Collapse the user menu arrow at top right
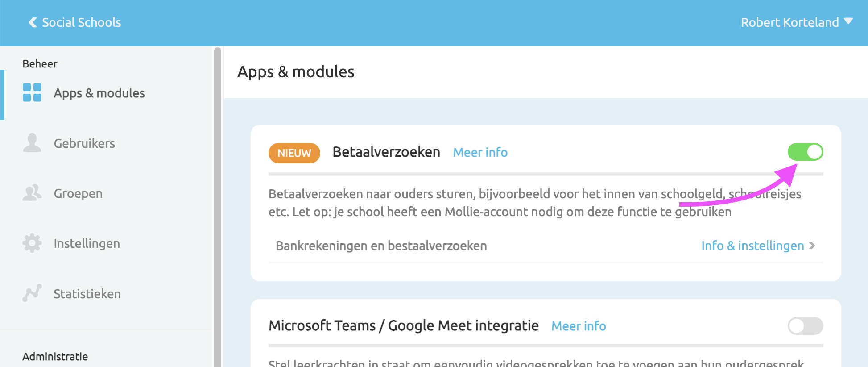This screenshot has height=367, width=868. pyautogui.click(x=850, y=21)
